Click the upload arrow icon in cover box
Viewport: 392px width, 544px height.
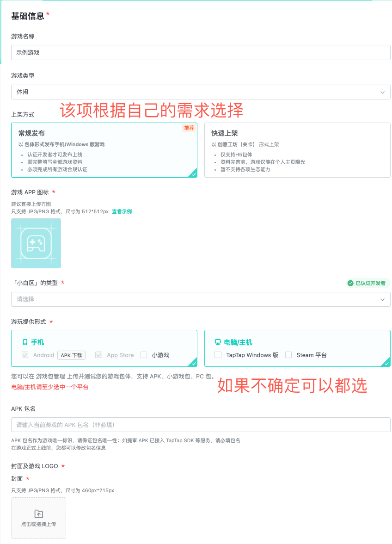click(39, 513)
